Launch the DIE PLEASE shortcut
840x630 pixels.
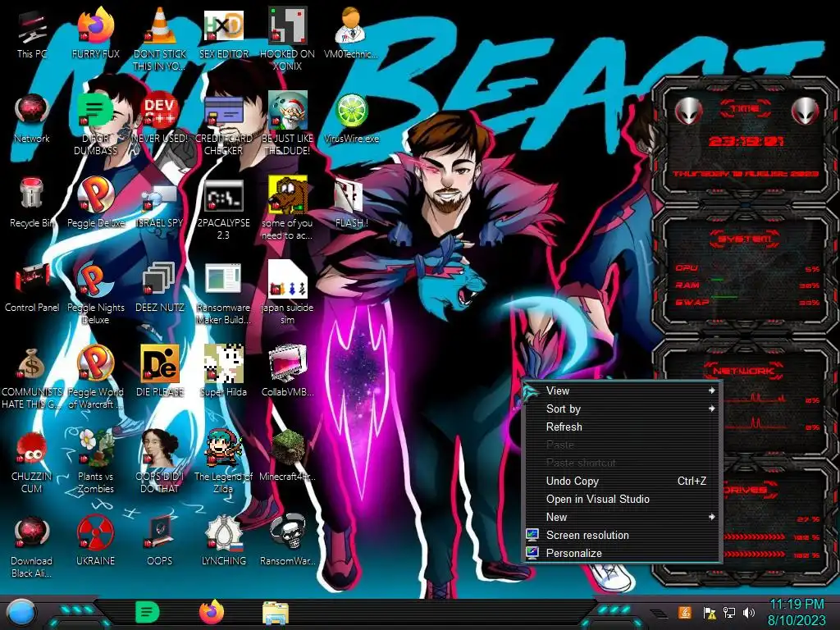[x=160, y=371]
